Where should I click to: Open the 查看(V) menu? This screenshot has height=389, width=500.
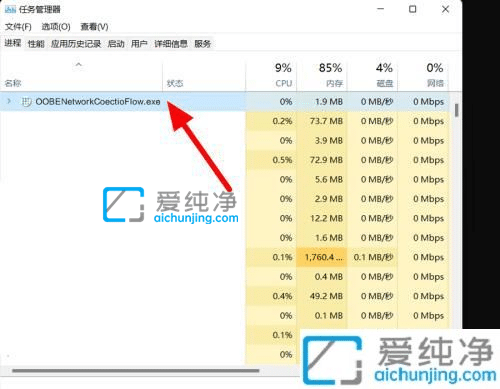click(x=94, y=27)
